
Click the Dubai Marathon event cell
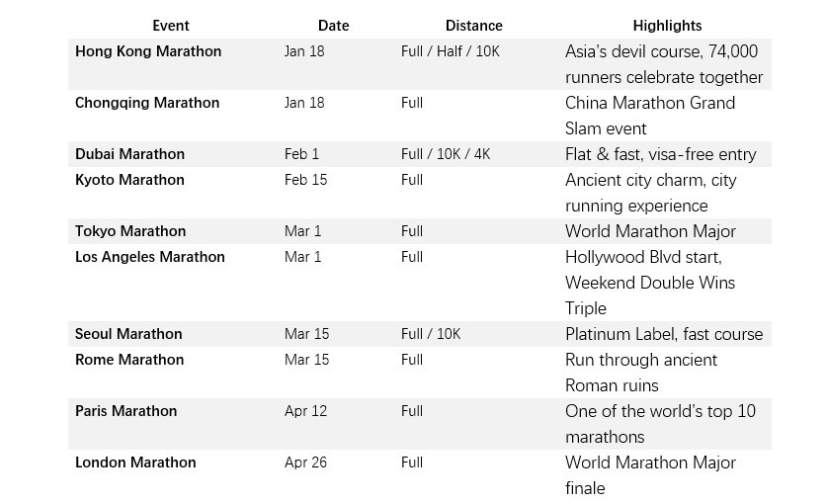click(x=130, y=154)
